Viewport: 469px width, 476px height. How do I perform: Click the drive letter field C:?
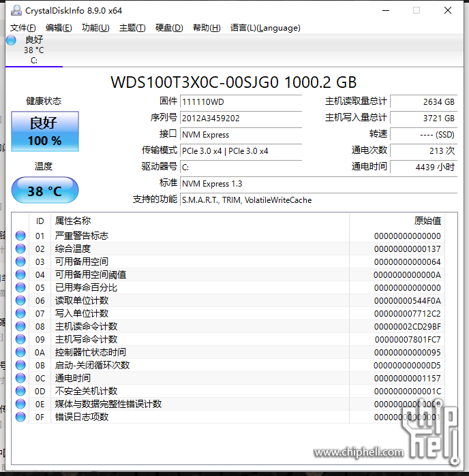[x=241, y=168]
